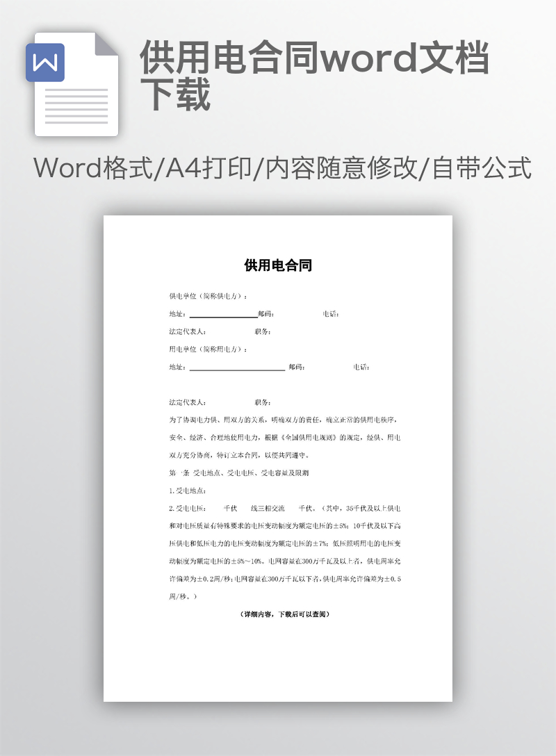
Task: Click the title '供用电合同word文档下载'
Action: point(314,76)
